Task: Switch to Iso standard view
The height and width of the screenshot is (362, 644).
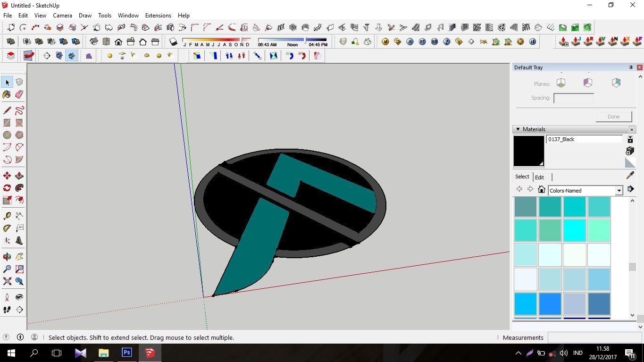Action: [94, 42]
